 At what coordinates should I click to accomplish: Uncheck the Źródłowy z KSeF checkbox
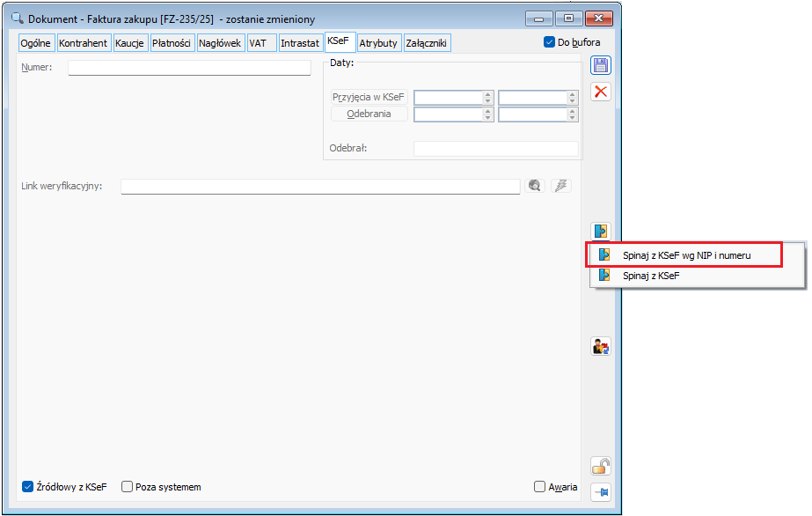tap(27, 486)
